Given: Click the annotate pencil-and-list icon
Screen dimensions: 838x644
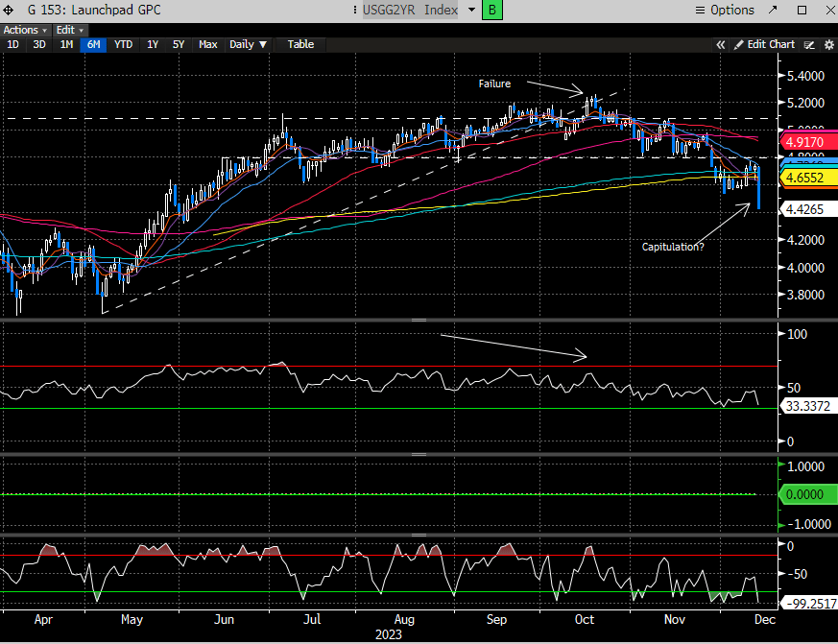Looking at the screenshot, I should click(810, 44).
